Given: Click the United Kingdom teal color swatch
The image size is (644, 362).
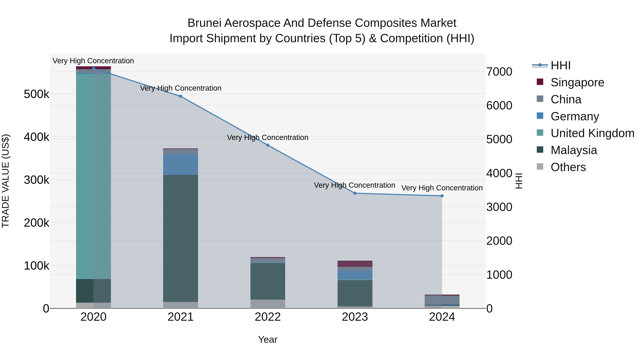Looking at the screenshot, I should coord(540,133).
